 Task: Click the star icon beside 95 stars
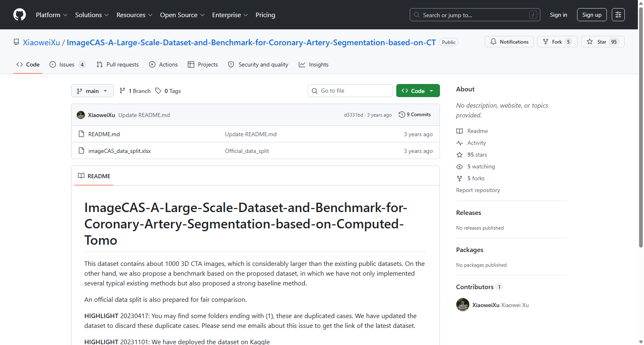coord(460,155)
